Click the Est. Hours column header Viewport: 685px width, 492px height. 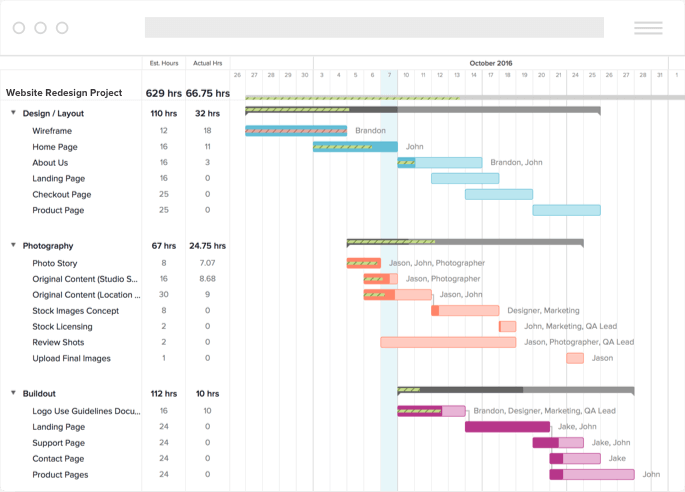(x=164, y=63)
